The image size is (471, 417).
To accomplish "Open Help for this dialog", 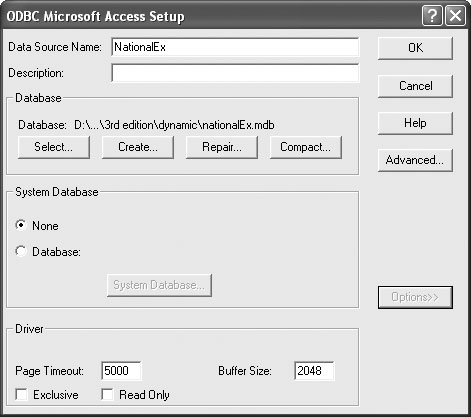I will (x=415, y=123).
